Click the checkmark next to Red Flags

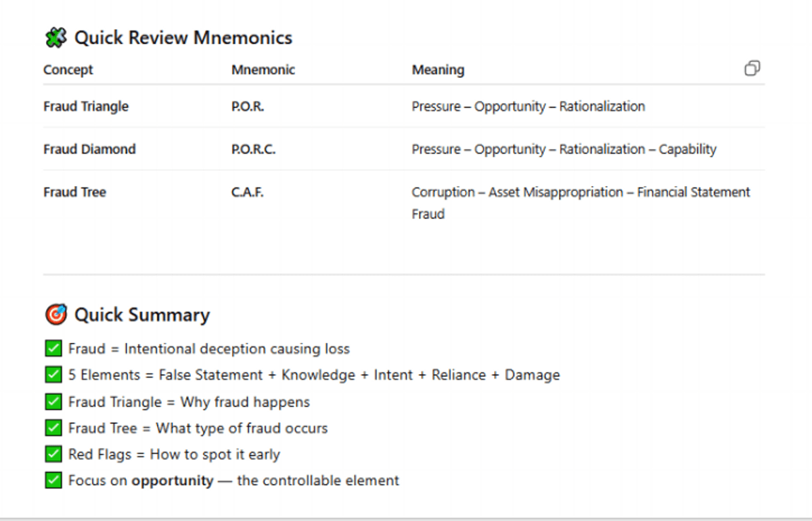[x=53, y=455]
